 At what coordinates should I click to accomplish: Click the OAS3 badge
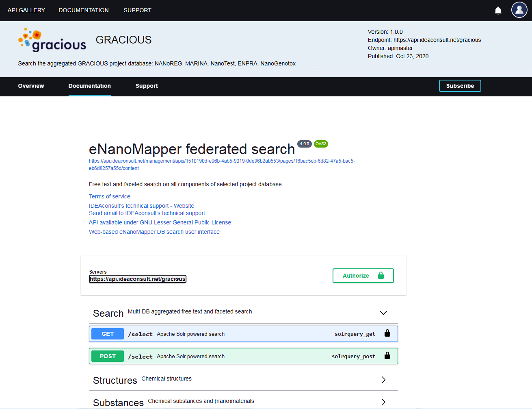pos(321,144)
